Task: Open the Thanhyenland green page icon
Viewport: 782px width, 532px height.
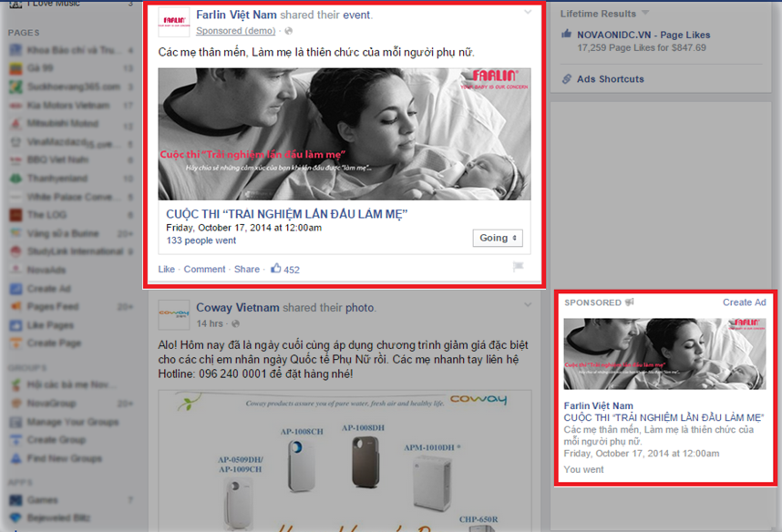Action: [16, 179]
